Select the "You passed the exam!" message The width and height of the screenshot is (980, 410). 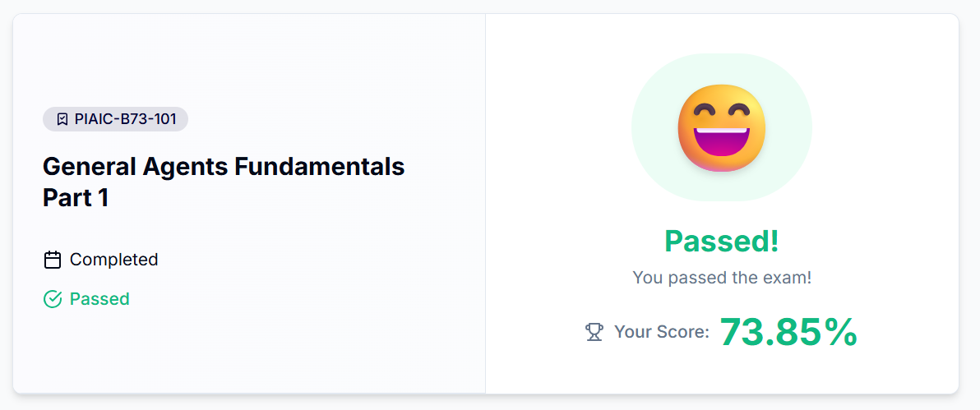721,278
